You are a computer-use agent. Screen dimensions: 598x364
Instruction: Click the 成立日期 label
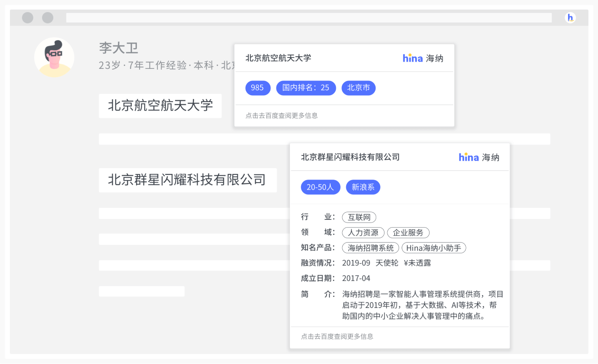tap(318, 278)
